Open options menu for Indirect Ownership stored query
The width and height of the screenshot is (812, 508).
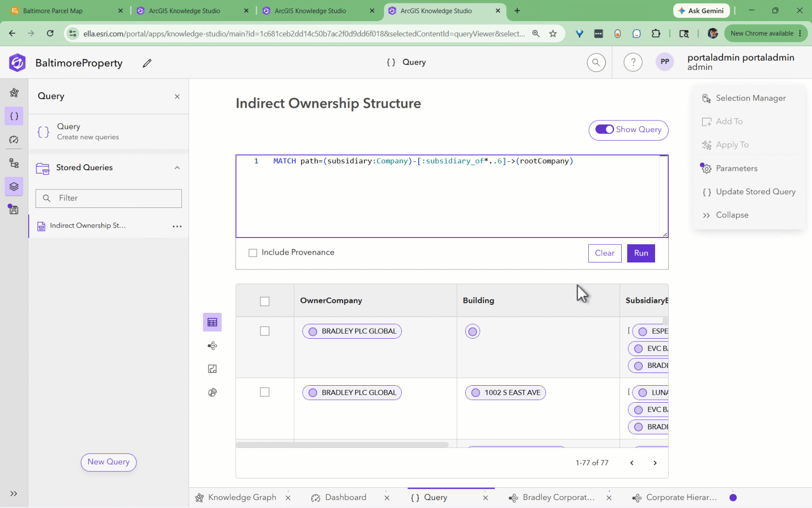177,226
